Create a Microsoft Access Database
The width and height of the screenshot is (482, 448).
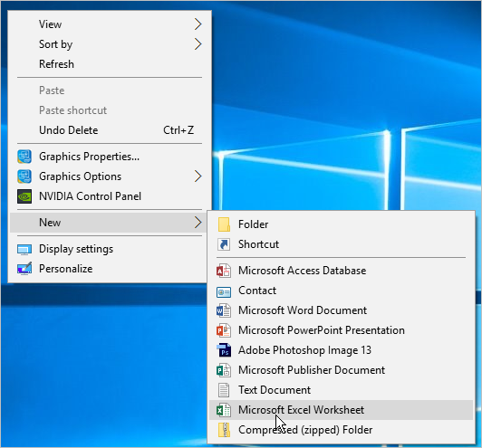[342, 271]
